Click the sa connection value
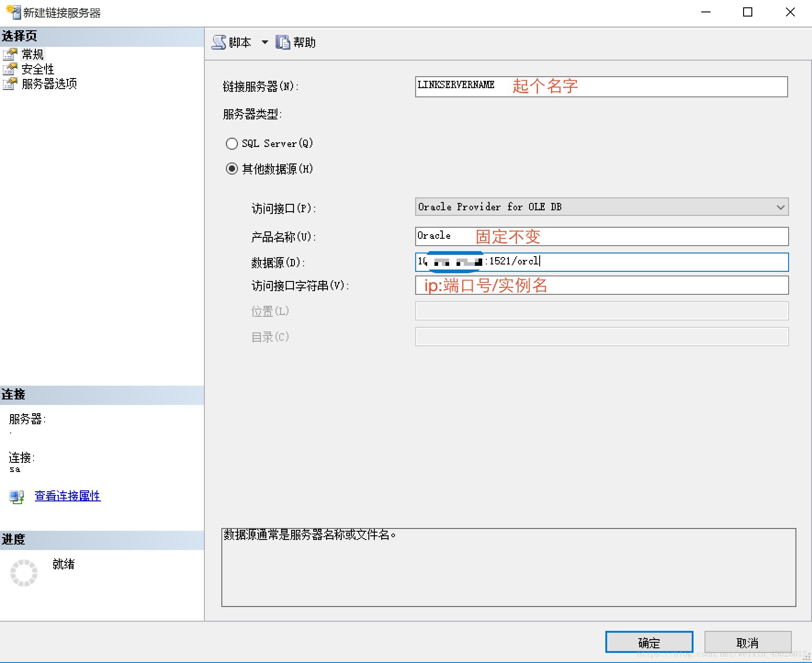 pos(15,469)
